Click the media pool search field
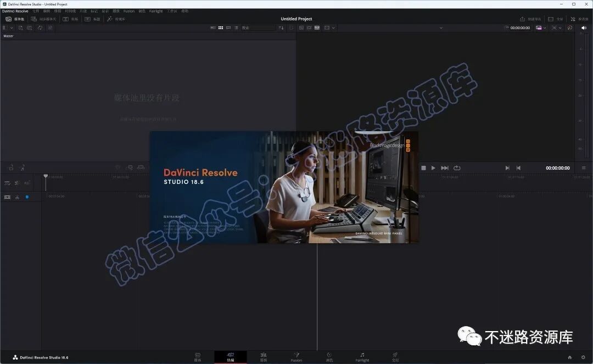This screenshot has width=593, height=364. pos(258,28)
